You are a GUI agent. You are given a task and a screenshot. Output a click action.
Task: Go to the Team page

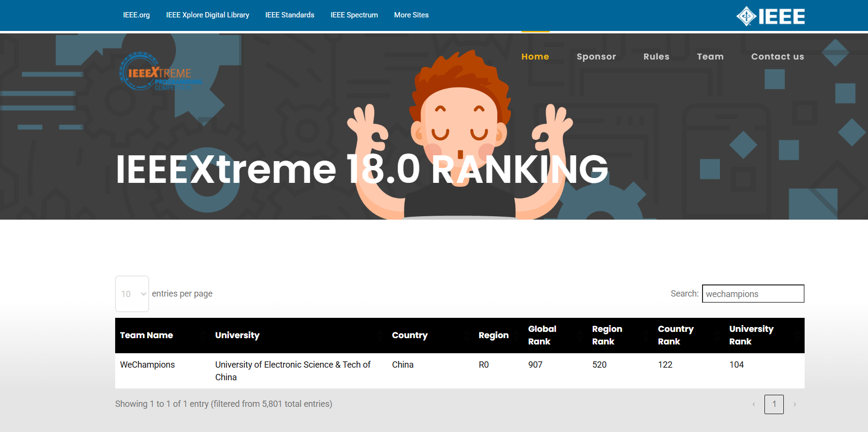coord(710,57)
